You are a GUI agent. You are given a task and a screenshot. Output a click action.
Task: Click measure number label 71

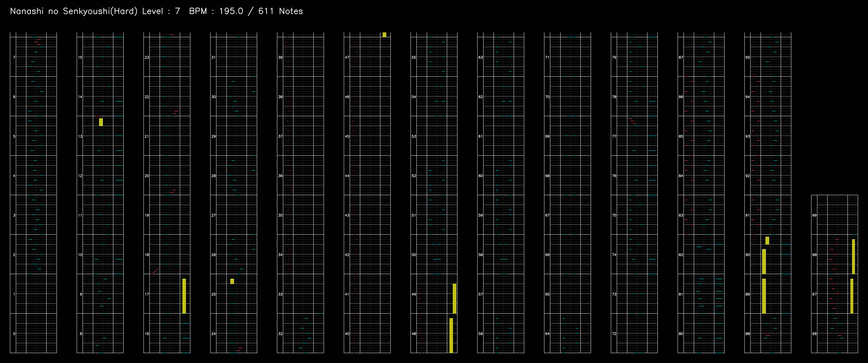(x=547, y=57)
